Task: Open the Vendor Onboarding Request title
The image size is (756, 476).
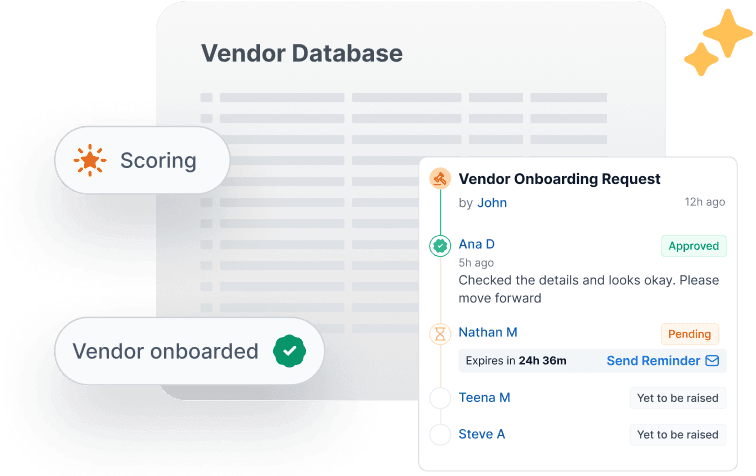Action: pyautogui.click(x=559, y=179)
